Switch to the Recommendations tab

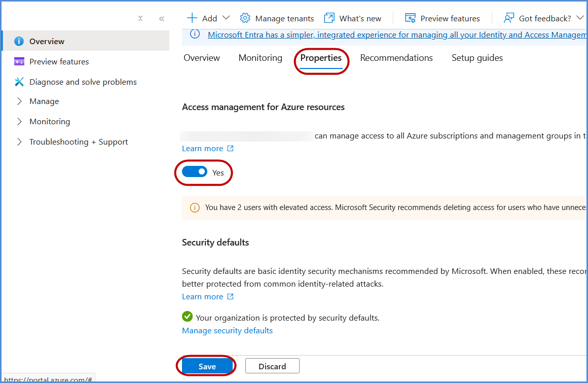396,58
